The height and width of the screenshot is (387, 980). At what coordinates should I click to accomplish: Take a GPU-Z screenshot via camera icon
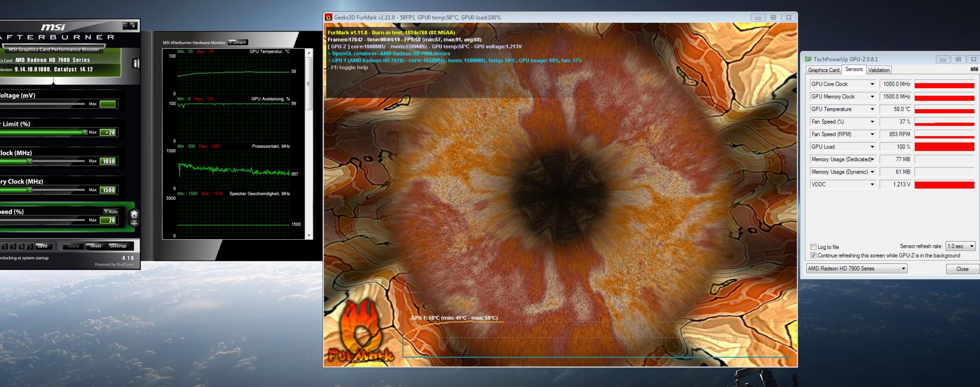tap(974, 69)
